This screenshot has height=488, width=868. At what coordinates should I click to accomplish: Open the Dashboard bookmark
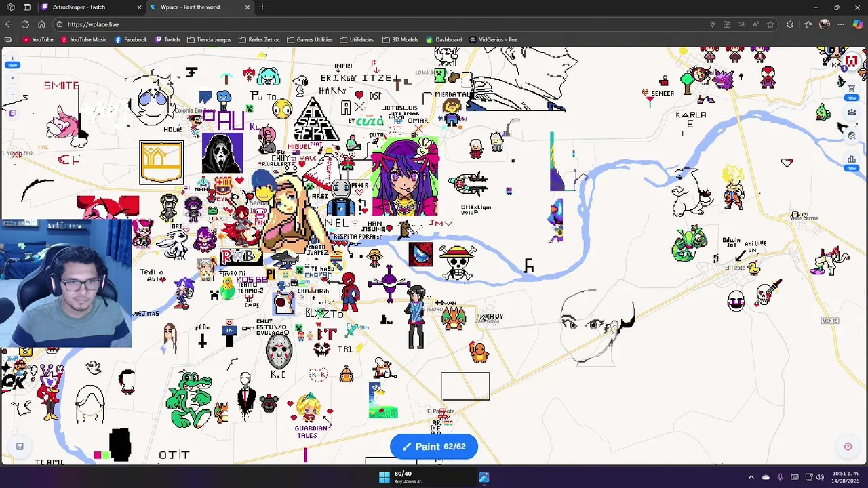pos(444,39)
